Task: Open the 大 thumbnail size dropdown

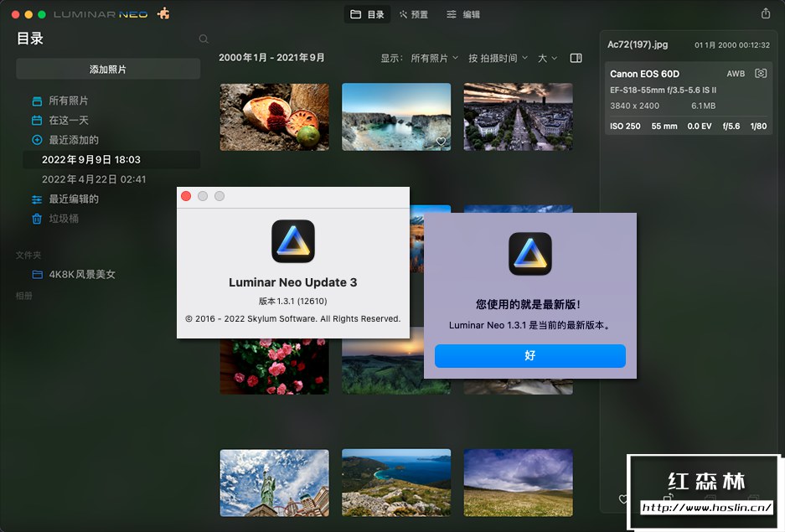Action: pyautogui.click(x=547, y=58)
